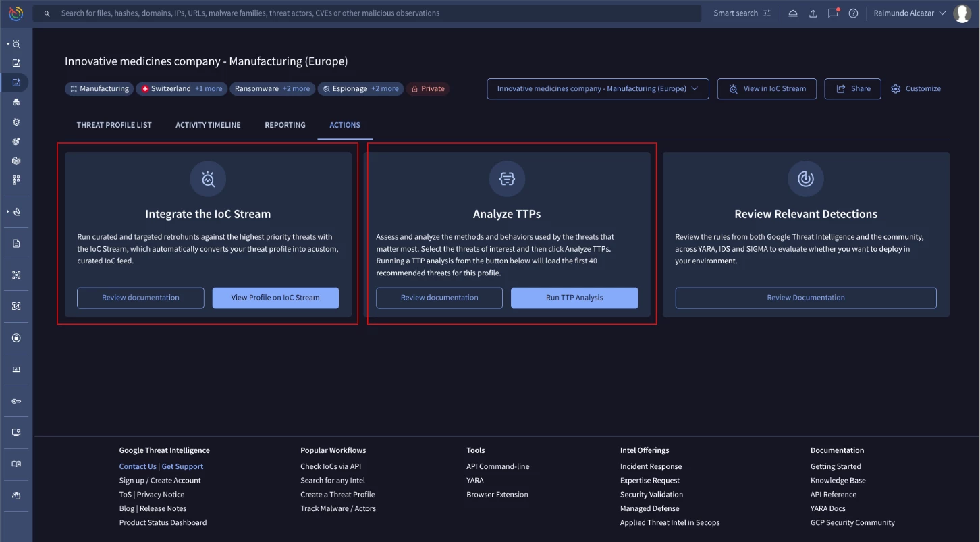This screenshot has width=980, height=542.
Task: Open Knowledge Base link
Action: [838, 481]
